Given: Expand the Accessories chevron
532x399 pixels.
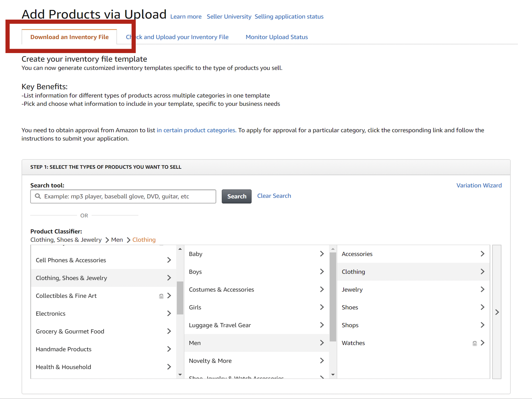Looking at the screenshot, I should (x=483, y=254).
